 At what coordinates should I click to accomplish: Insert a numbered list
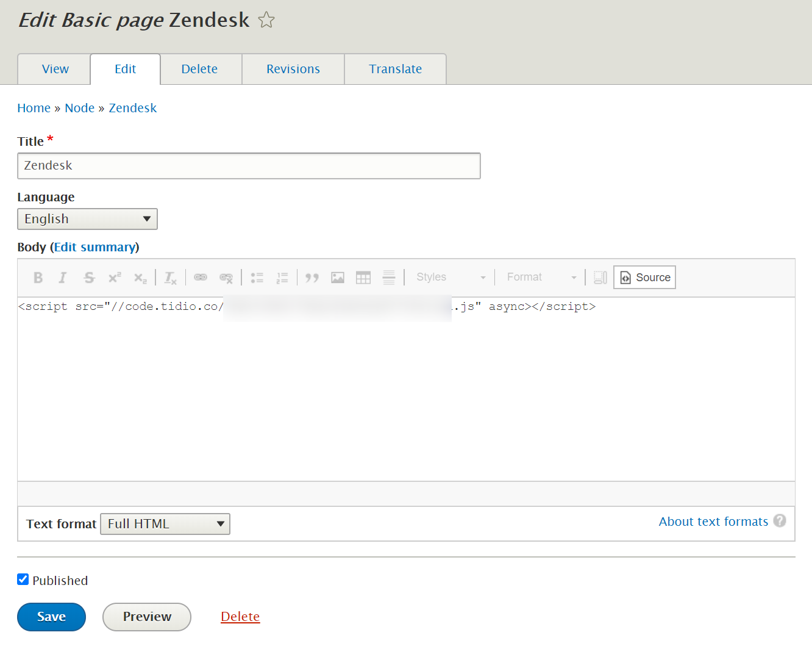point(282,278)
